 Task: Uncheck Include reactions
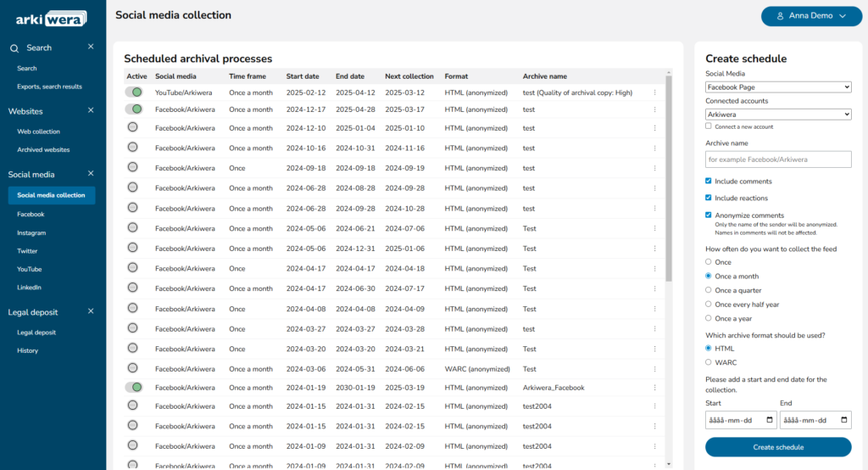[709, 198]
